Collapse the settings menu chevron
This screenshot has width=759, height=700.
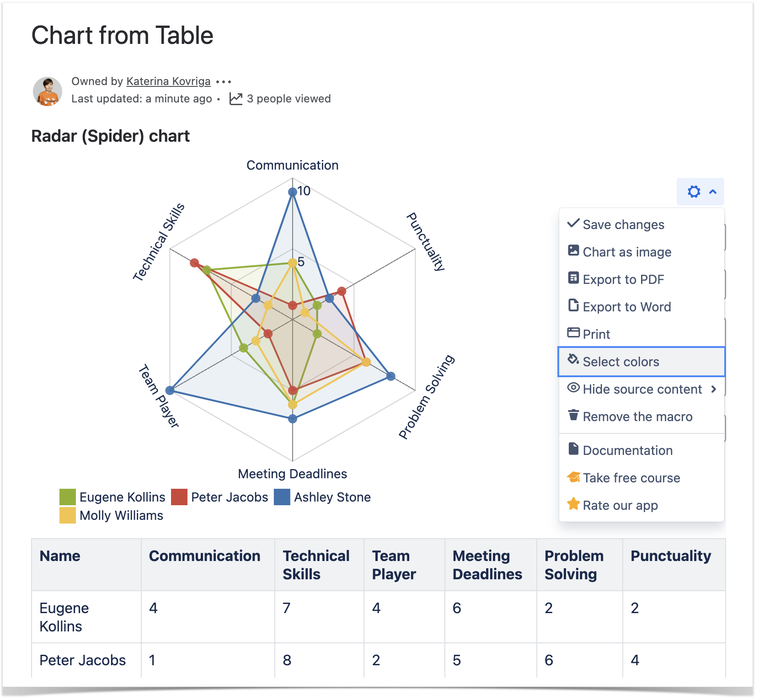click(x=713, y=192)
